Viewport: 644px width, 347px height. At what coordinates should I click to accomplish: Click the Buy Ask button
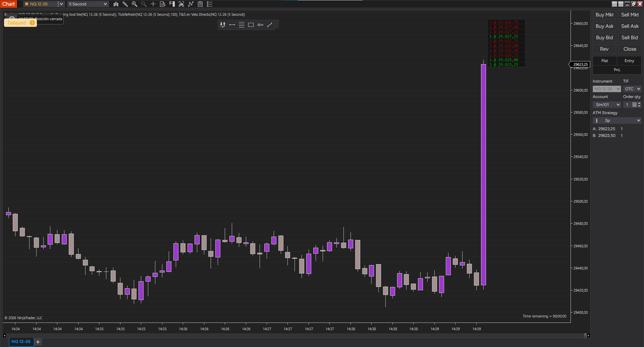point(604,26)
